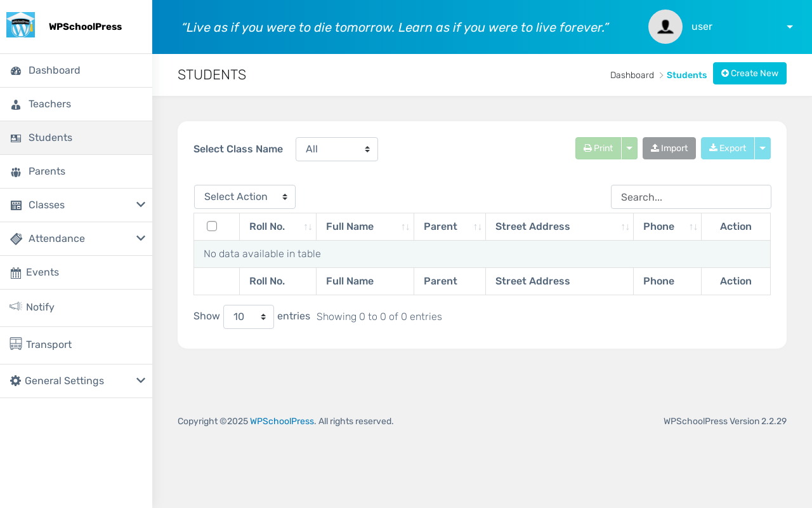Click the WPSchoolPress logo icon
812x508 pixels.
pyautogui.click(x=20, y=25)
